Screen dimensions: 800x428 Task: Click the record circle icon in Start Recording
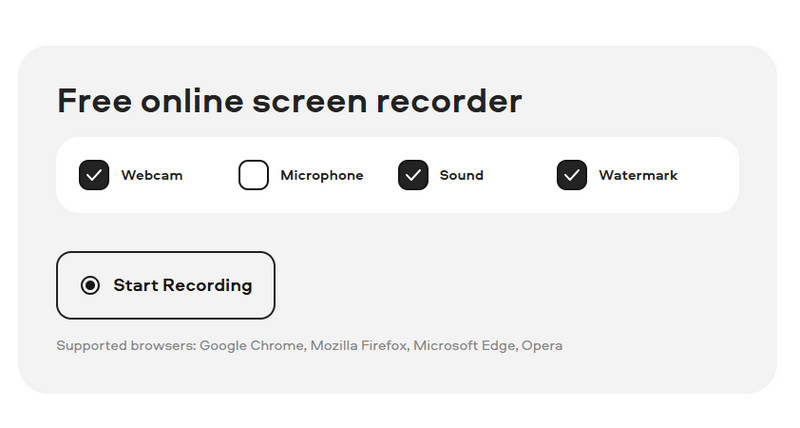coord(90,285)
